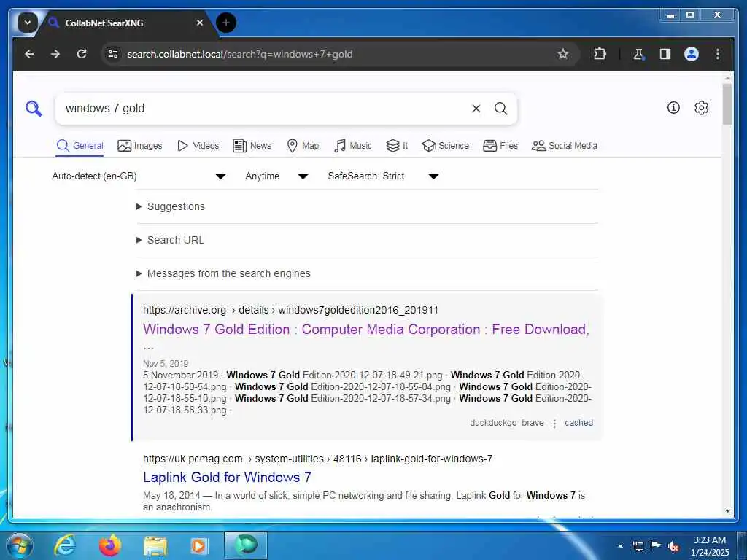Show hidden system tray icons
747x560 pixels.
coord(620,545)
